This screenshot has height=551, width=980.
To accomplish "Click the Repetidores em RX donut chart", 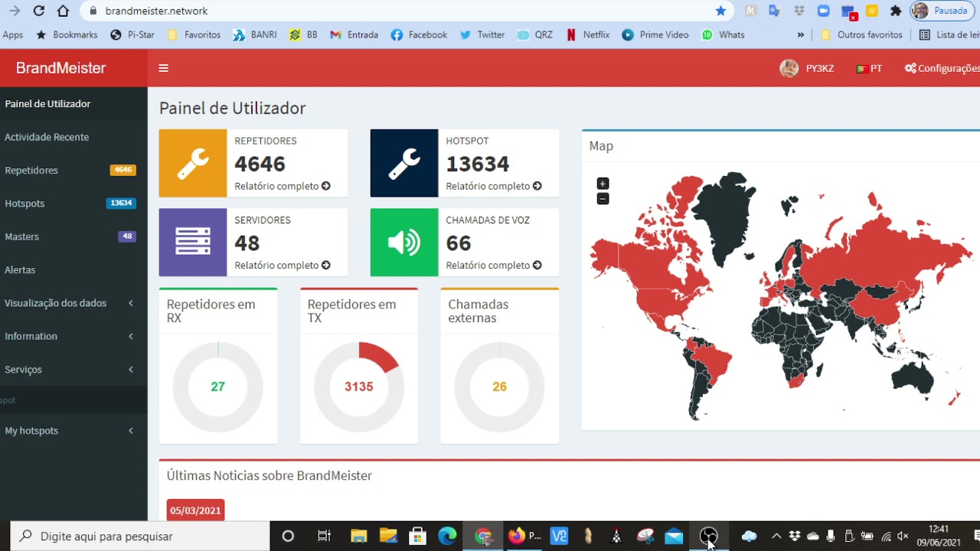I will (x=218, y=386).
